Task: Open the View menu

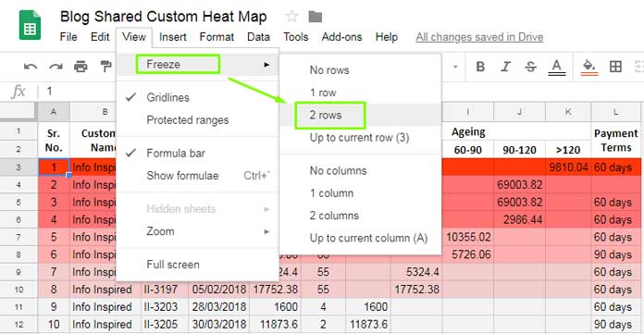Action: (x=134, y=37)
